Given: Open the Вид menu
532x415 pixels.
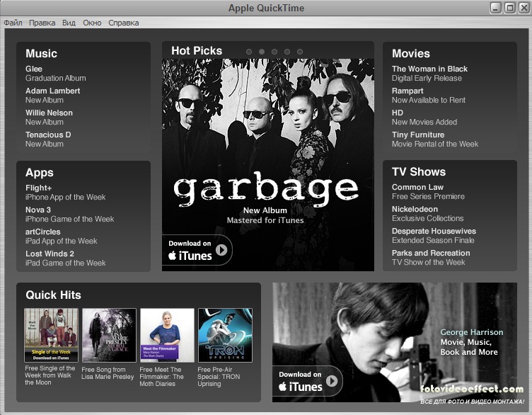Looking at the screenshot, I should coord(69,23).
